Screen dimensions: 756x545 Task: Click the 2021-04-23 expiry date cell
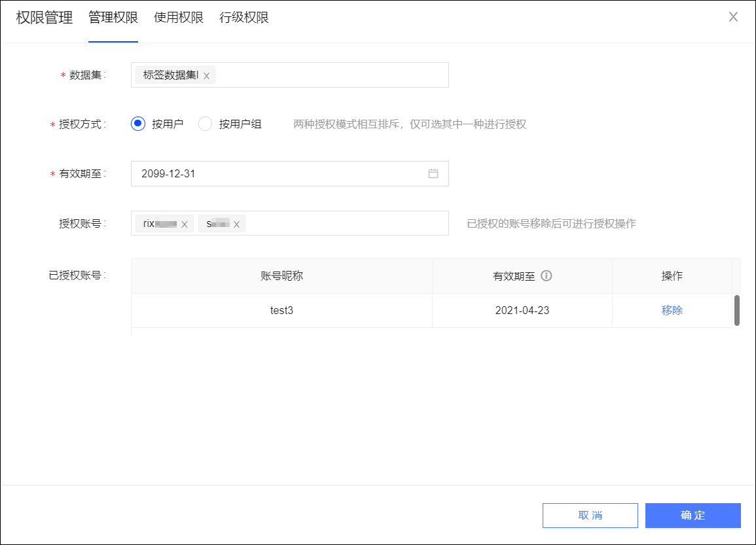[522, 310]
